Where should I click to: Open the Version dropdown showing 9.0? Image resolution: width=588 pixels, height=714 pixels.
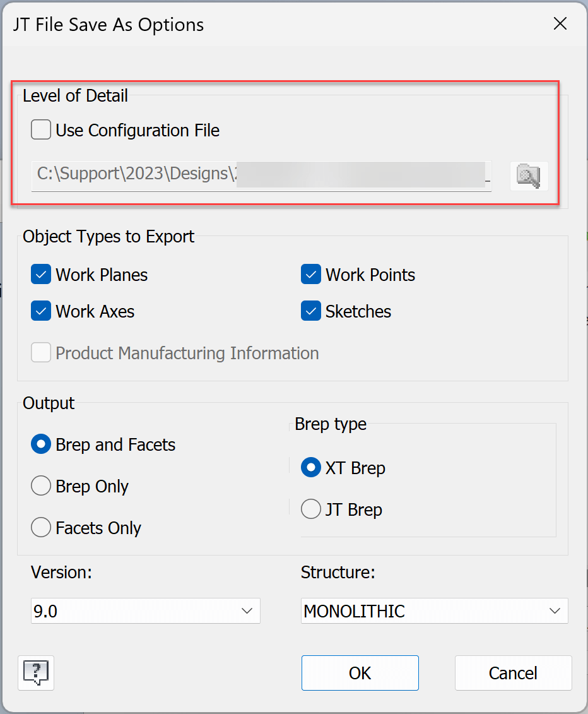(145, 610)
